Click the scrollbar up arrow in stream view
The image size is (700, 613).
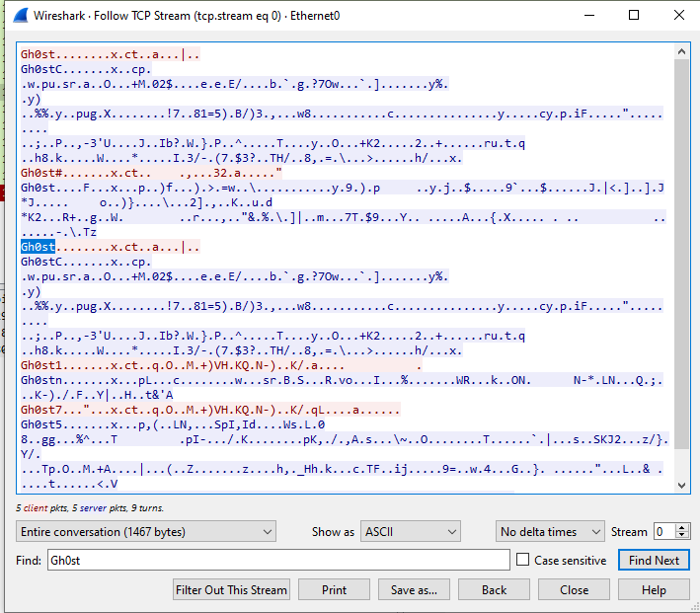(x=682, y=50)
